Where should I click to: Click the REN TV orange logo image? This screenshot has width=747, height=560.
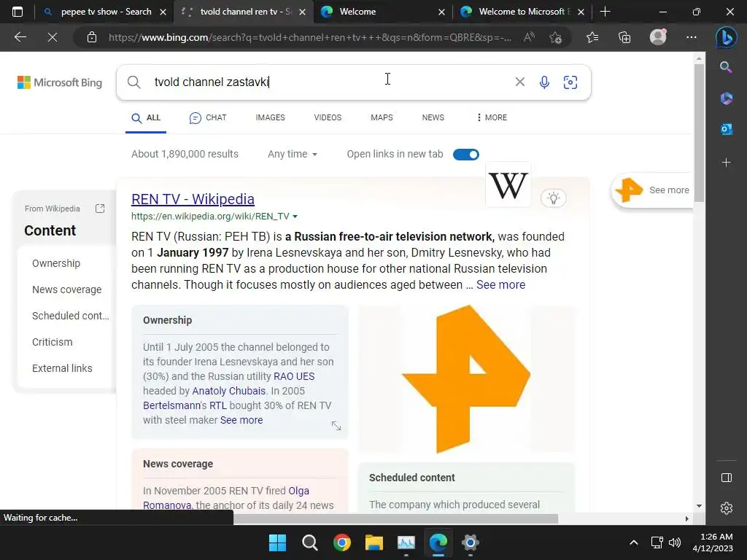pos(466,378)
